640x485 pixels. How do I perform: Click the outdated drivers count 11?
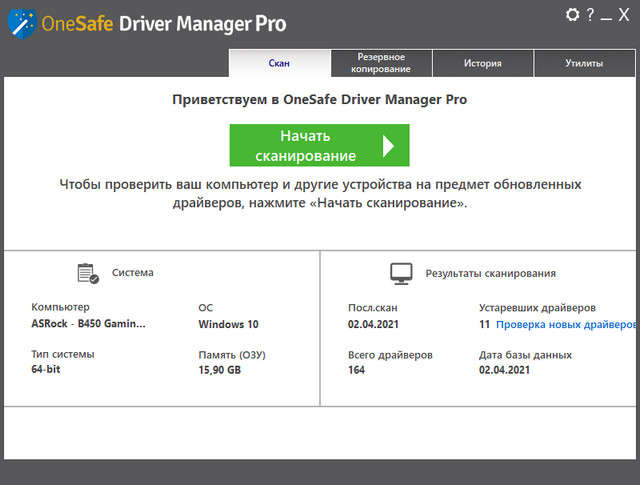point(484,325)
